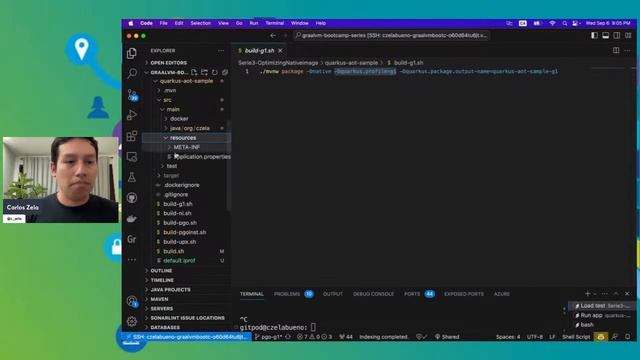Open the Manage gear settings

pos(132,322)
